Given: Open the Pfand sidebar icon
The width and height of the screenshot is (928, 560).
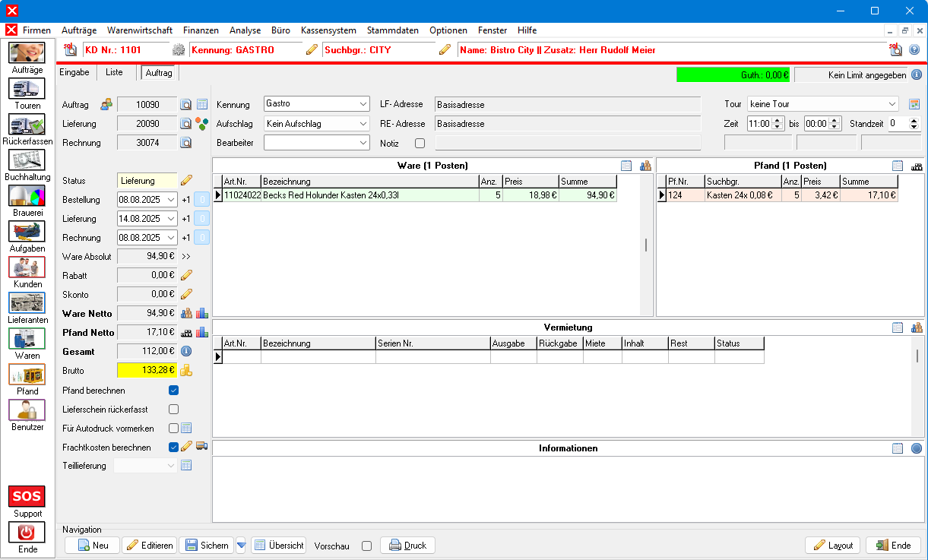Looking at the screenshot, I should pyautogui.click(x=27, y=375).
